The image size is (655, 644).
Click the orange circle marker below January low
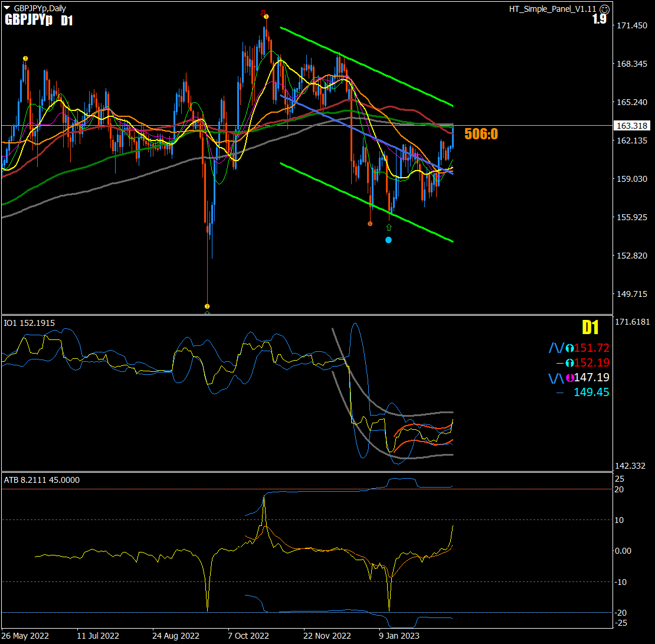coord(370,224)
